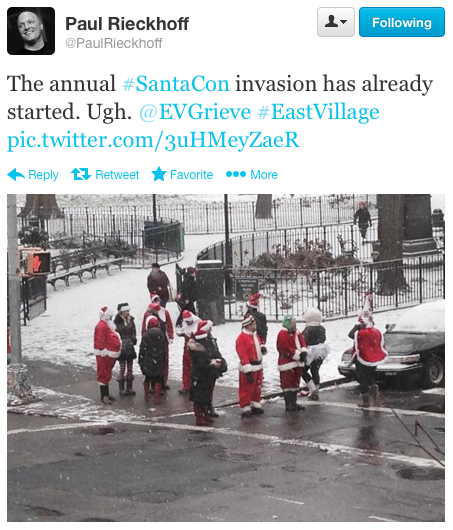The image size is (453, 530).
Task: Click the Retweet arrows icon
Action: click(81, 174)
